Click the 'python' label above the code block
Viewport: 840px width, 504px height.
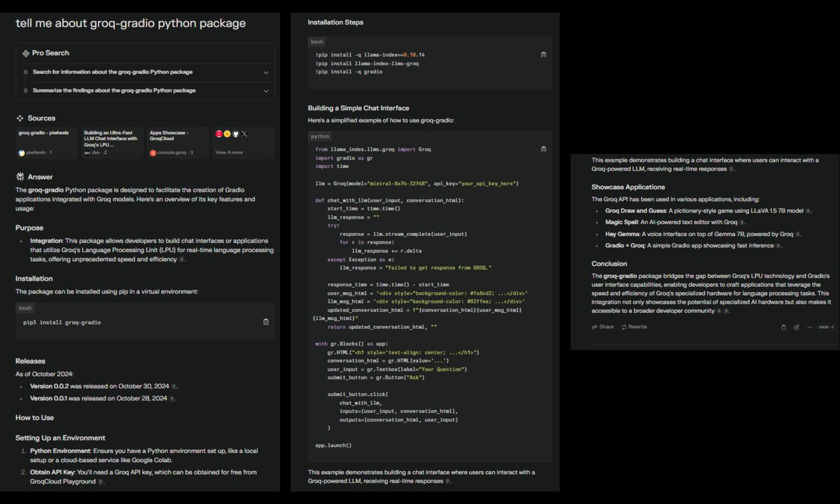click(x=320, y=136)
